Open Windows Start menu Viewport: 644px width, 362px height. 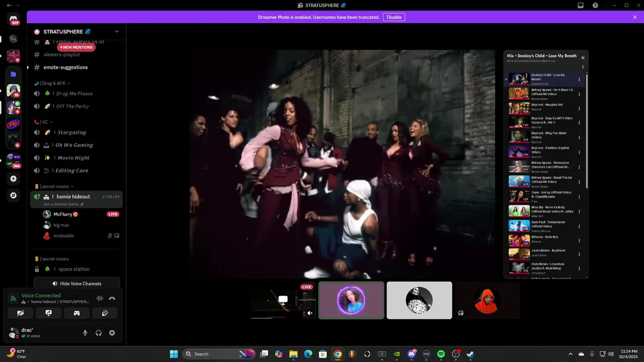(x=174, y=354)
